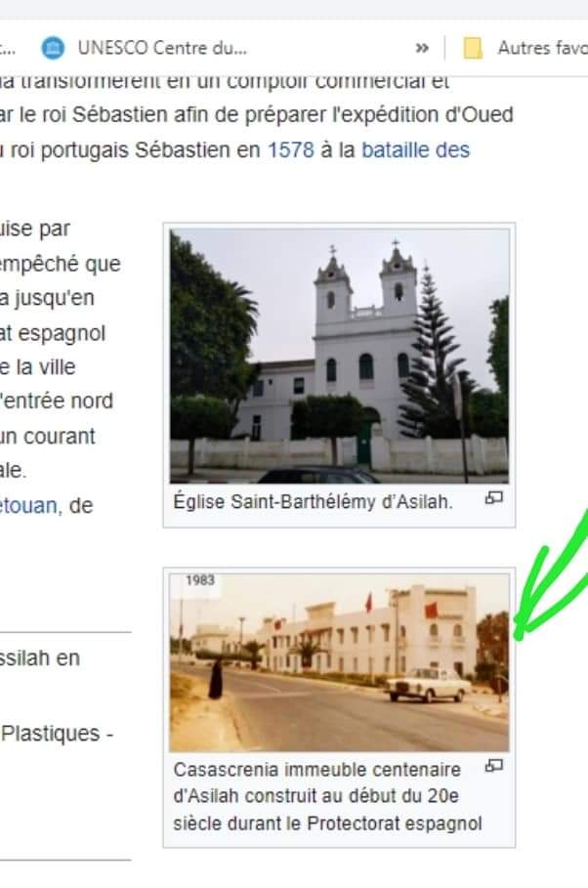Screen dimensions: 588x888
Task: Click the white car in the 1983 photo
Action: click(x=428, y=685)
